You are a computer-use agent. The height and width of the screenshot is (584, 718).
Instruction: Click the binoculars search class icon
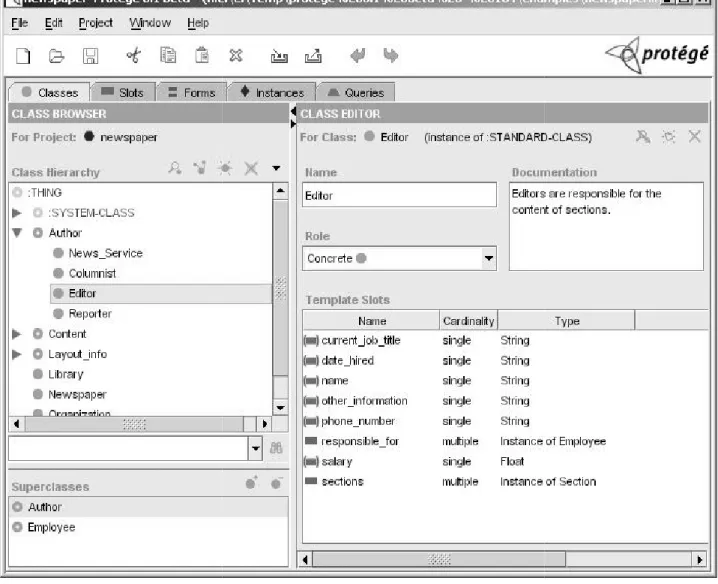click(x=276, y=448)
